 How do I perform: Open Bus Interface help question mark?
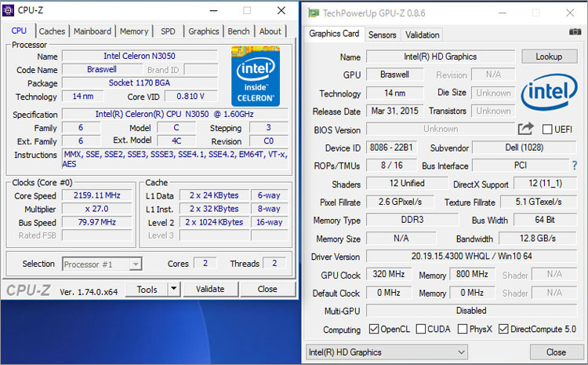click(575, 165)
